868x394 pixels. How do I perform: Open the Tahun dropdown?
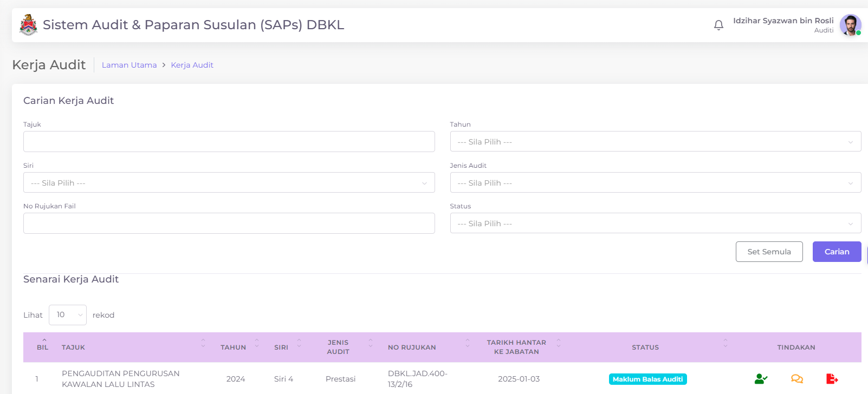click(x=655, y=142)
